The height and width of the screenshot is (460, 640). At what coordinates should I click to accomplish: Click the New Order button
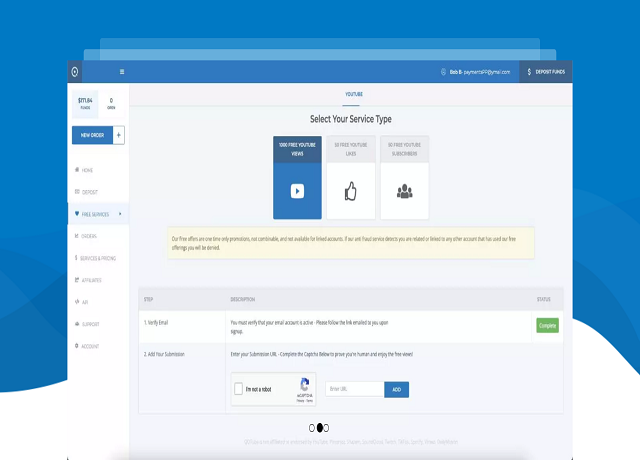coord(93,135)
